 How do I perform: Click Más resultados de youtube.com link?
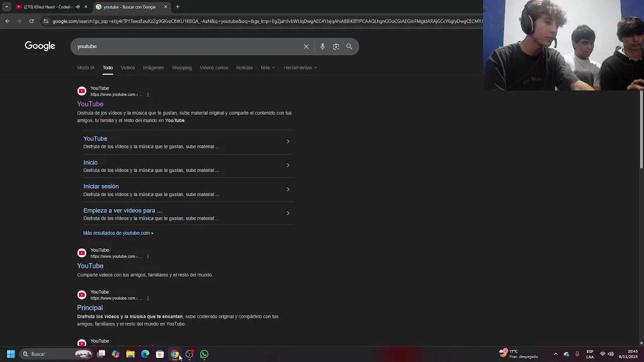coord(118,233)
